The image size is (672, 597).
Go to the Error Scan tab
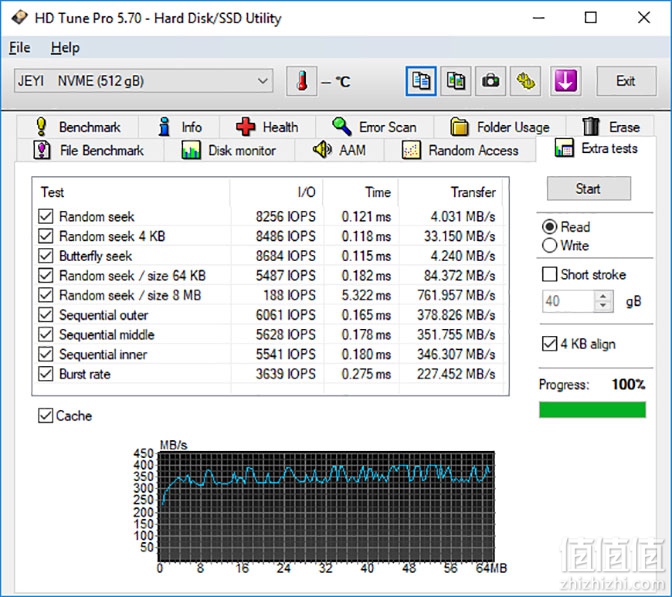[375, 127]
